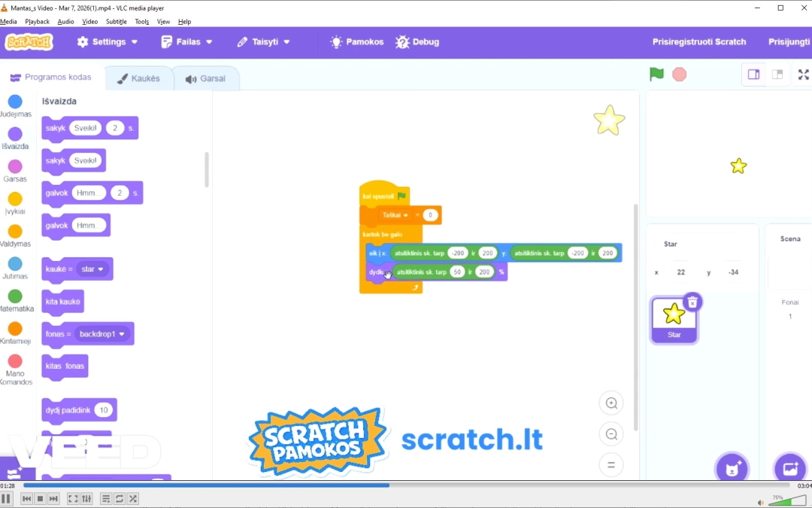Open the VLC Media menu

(8, 22)
